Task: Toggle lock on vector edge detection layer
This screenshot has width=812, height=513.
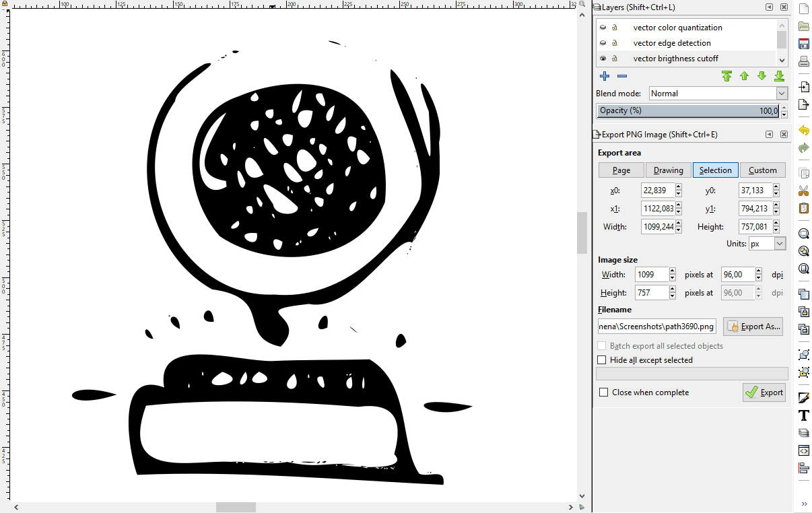Action: (x=615, y=43)
